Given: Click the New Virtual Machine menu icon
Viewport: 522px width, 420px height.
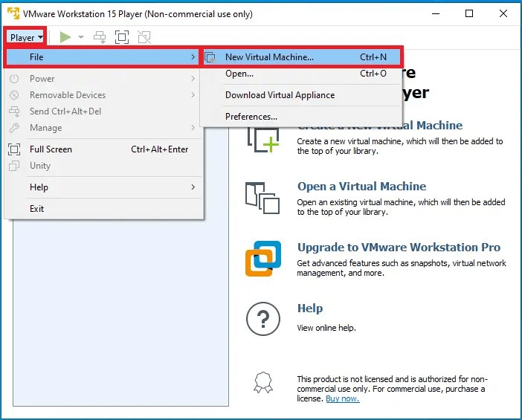Looking at the screenshot, I should click(x=210, y=57).
